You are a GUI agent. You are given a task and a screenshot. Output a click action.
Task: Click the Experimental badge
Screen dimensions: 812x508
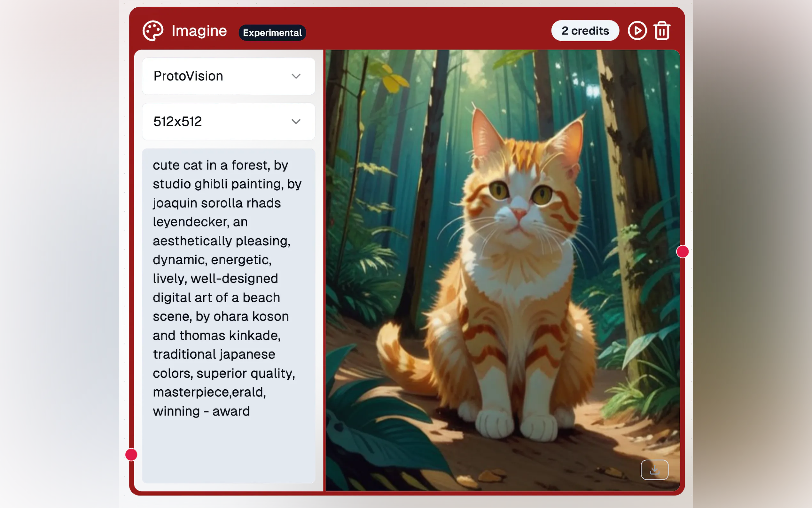pos(272,33)
